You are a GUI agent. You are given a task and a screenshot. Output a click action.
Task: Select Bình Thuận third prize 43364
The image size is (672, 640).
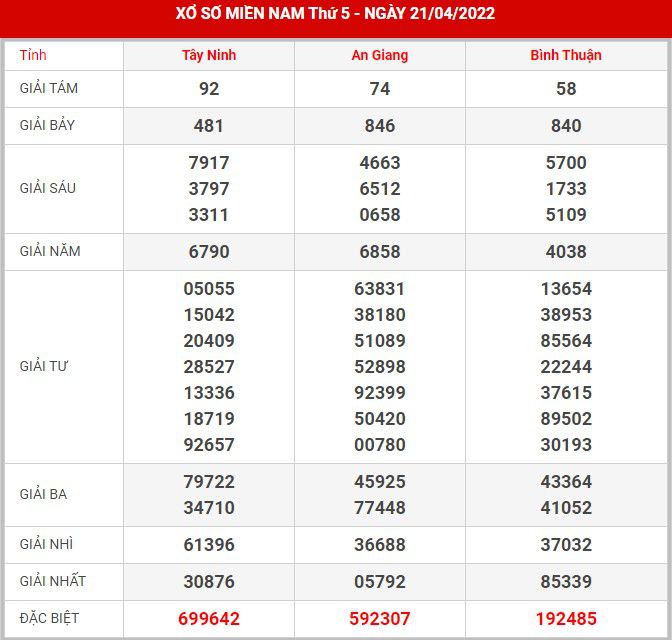566,482
